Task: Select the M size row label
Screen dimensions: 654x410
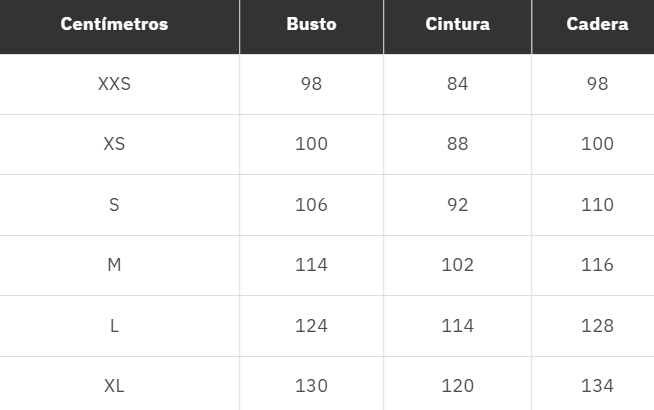Action: click(x=114, y=265)
